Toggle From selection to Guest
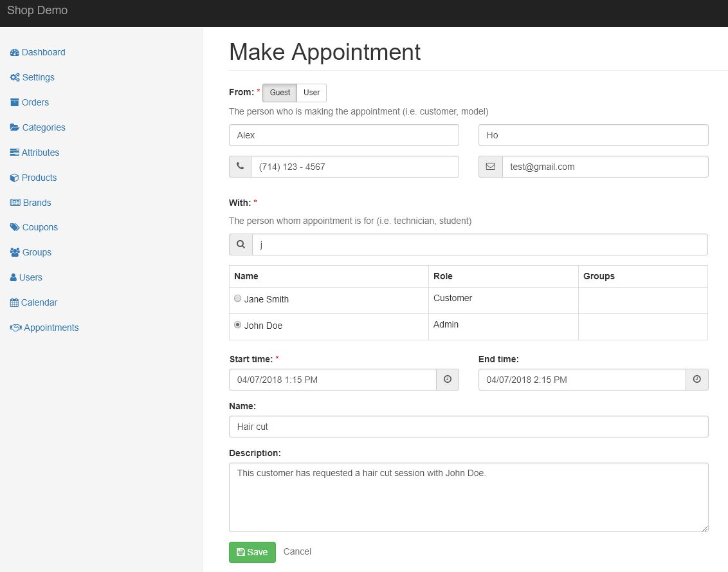Viewport: 728px width, 572px height. click(x=280, y=93)
